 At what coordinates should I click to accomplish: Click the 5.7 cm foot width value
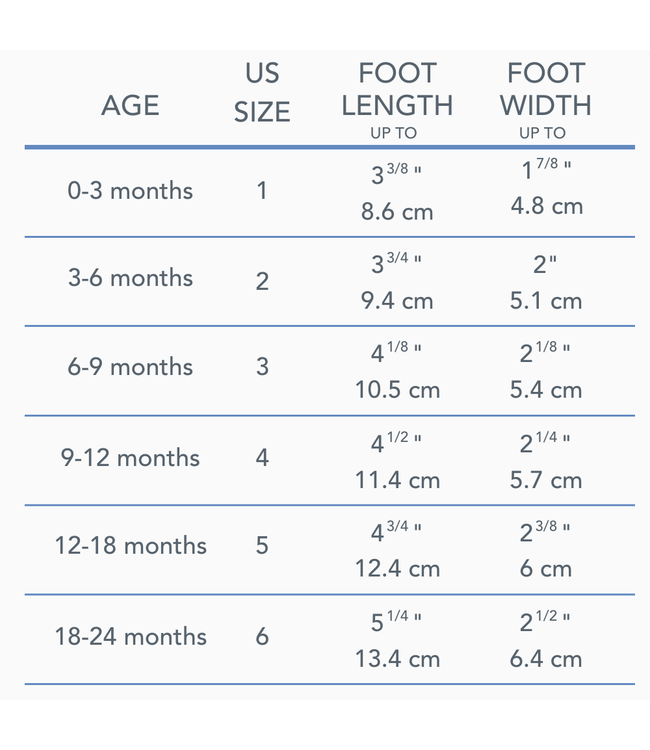click(546, 480)
